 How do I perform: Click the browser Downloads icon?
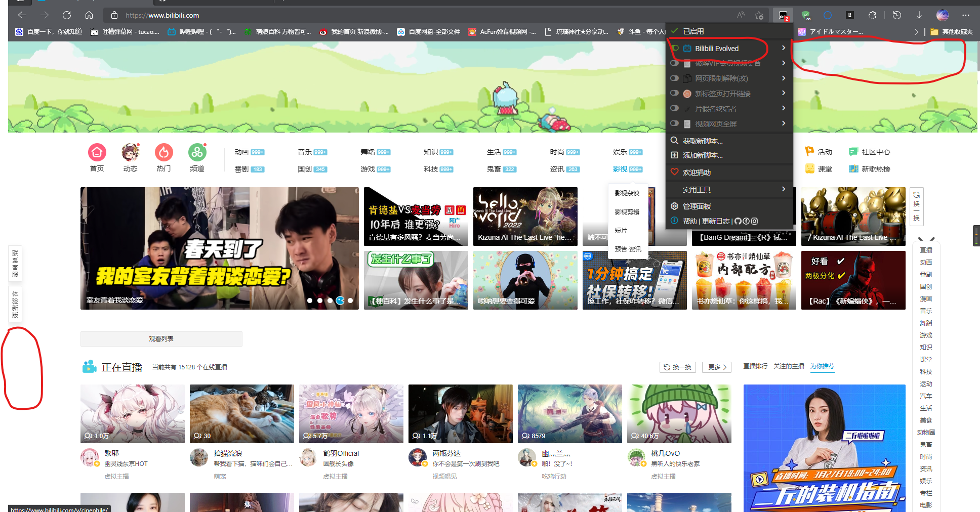point(919,15)
